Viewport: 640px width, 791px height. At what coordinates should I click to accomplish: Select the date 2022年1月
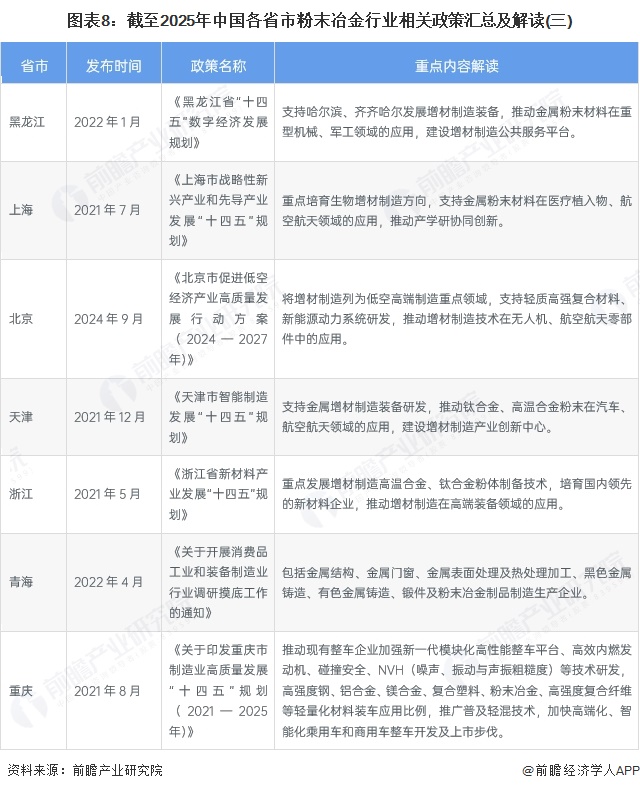(107, 122)
